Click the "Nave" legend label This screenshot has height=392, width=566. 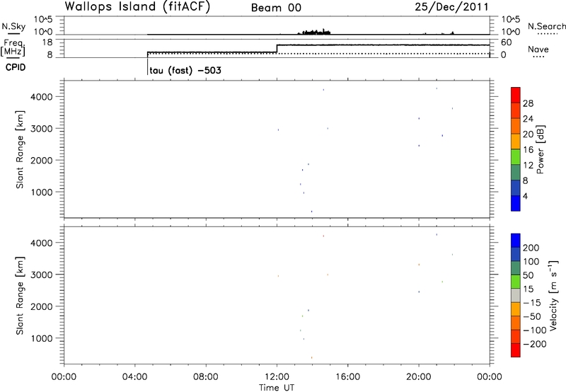coord(538,49)
